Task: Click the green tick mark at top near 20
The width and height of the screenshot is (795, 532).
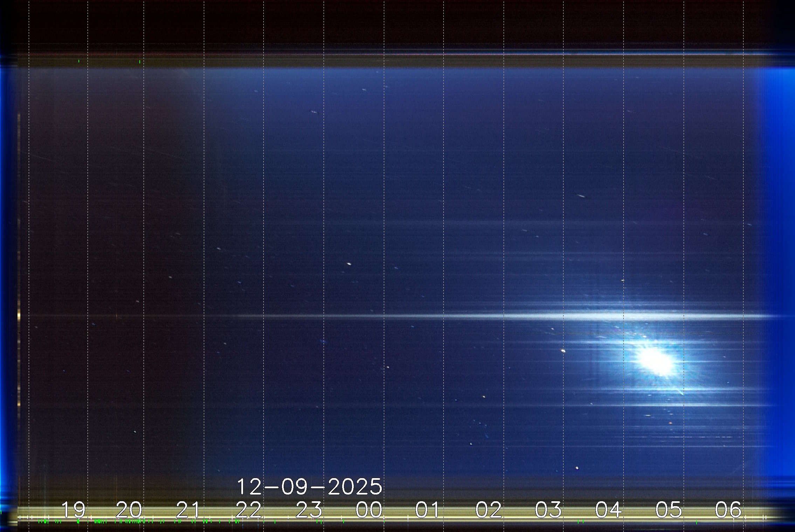Action: coord(140,62)
